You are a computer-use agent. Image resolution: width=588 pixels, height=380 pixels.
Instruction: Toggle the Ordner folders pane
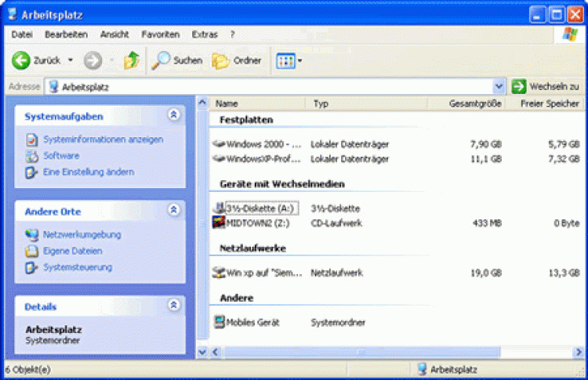237,60
